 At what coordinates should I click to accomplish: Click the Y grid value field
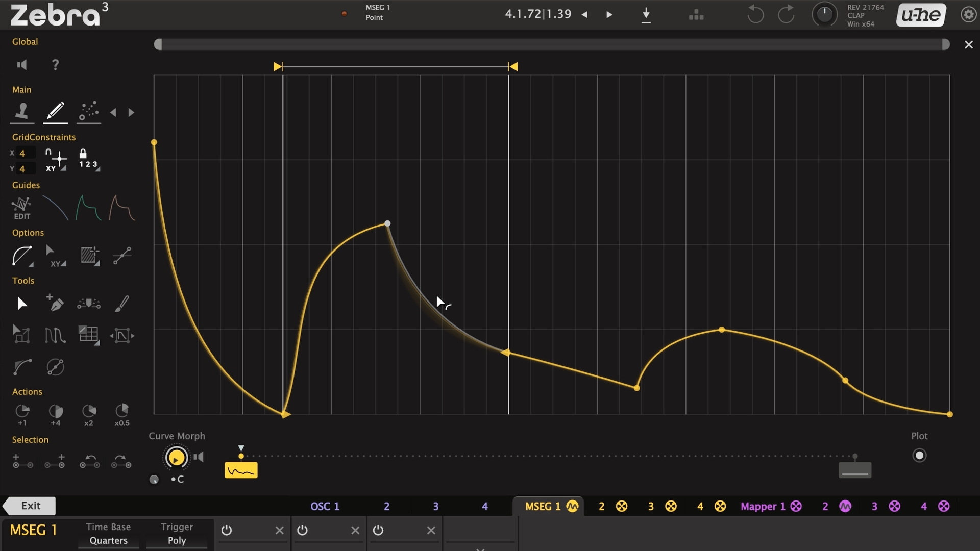(26, 168)
